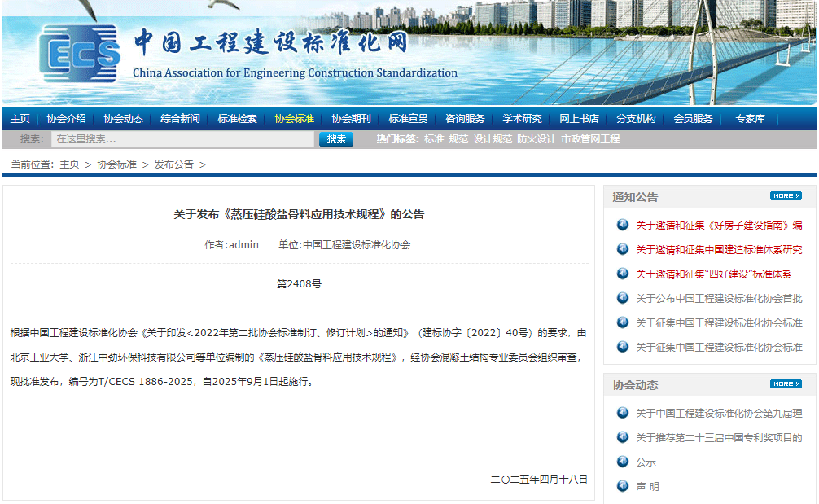Click the MORE icon beside 协会动态
The height and width of the screenshot is (504, 819).
tap(786, 384)
